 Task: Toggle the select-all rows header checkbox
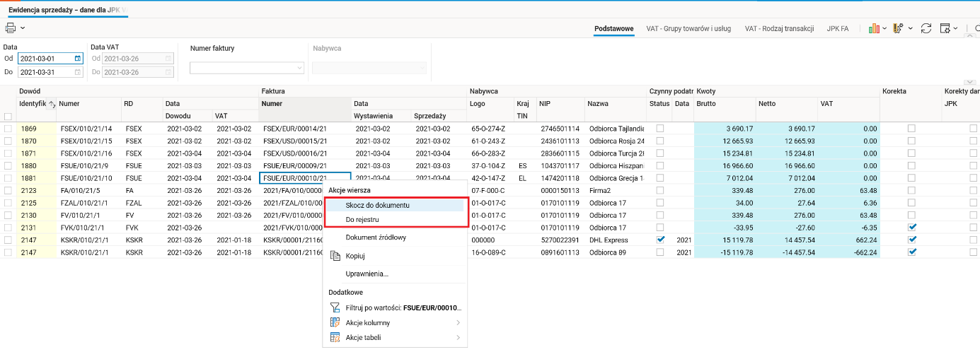8,116
